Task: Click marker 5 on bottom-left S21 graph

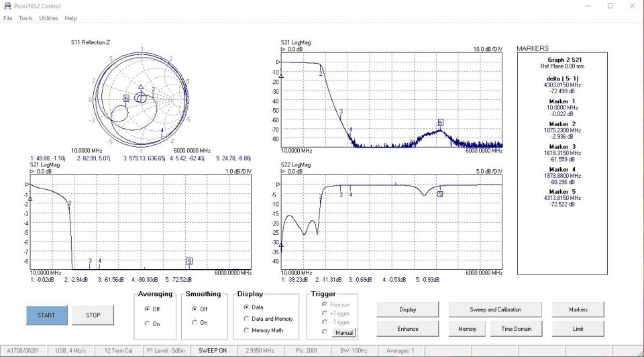Action: tap(190, 261)
